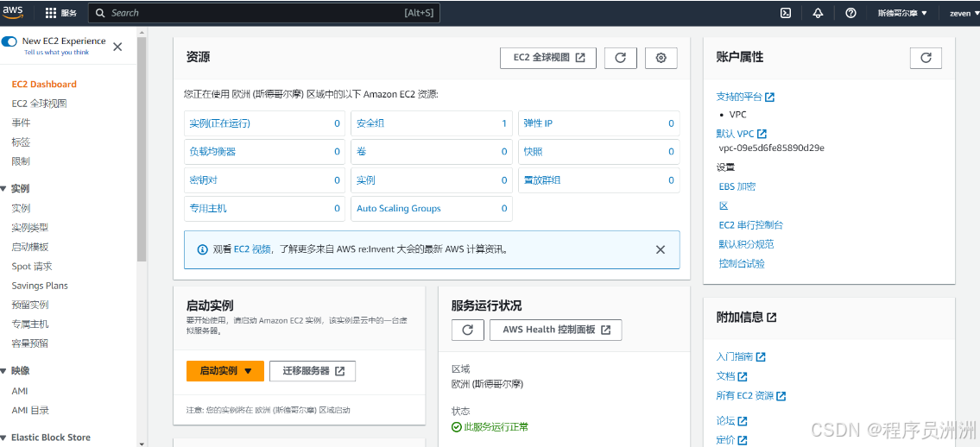Open 事件 in the sidebar
Image resolution: width=980 pixels, height=447 pixels.
coord(21,123)
